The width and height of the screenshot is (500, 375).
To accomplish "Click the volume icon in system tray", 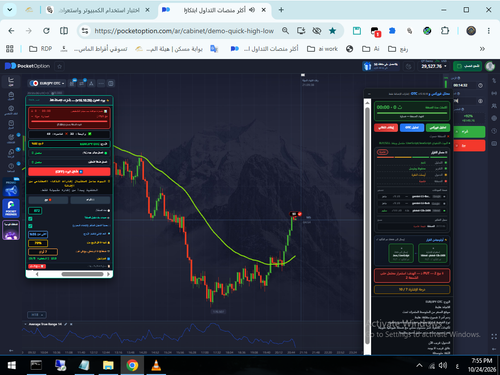I will [443, 366].
